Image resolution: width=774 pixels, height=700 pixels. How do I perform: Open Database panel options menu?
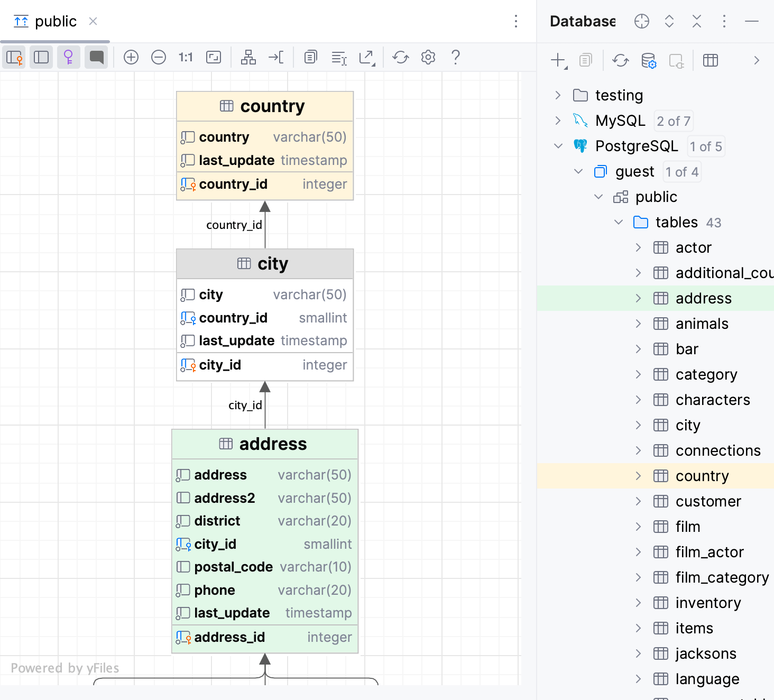coord(724,22)
